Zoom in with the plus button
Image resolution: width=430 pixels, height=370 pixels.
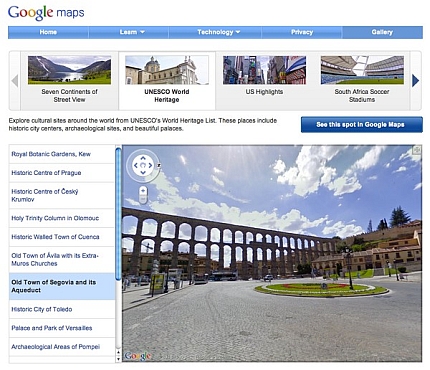pyautogui.click(x=143, y=191)
